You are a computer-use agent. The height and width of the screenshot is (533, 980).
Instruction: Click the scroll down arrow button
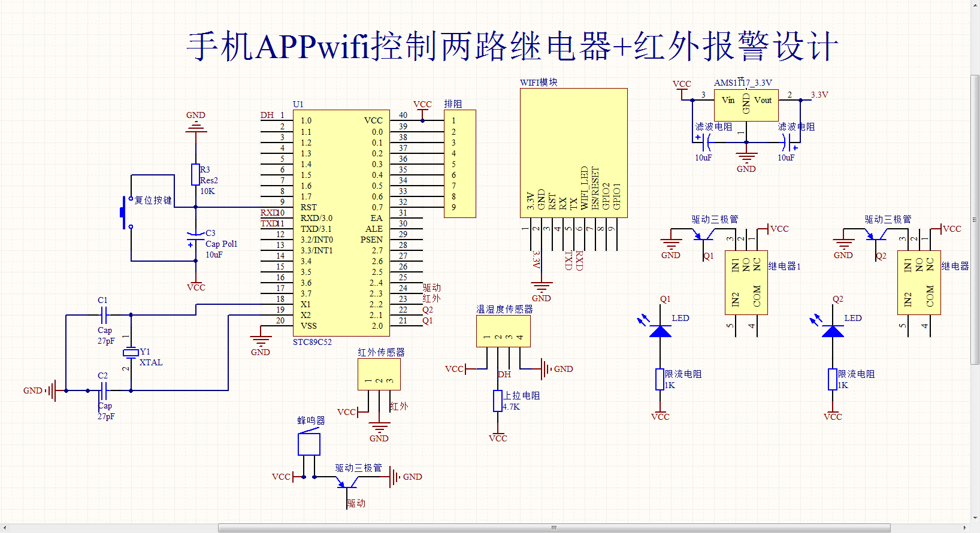click(975, 518)
